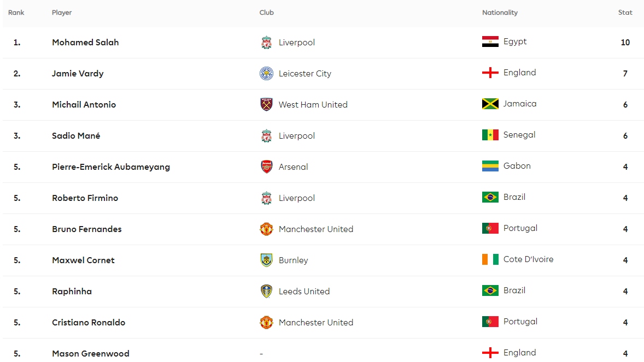This screenshot has width=644, height=362.
Task: Open Mason Greenwood's player page
Action: (91, 353)
